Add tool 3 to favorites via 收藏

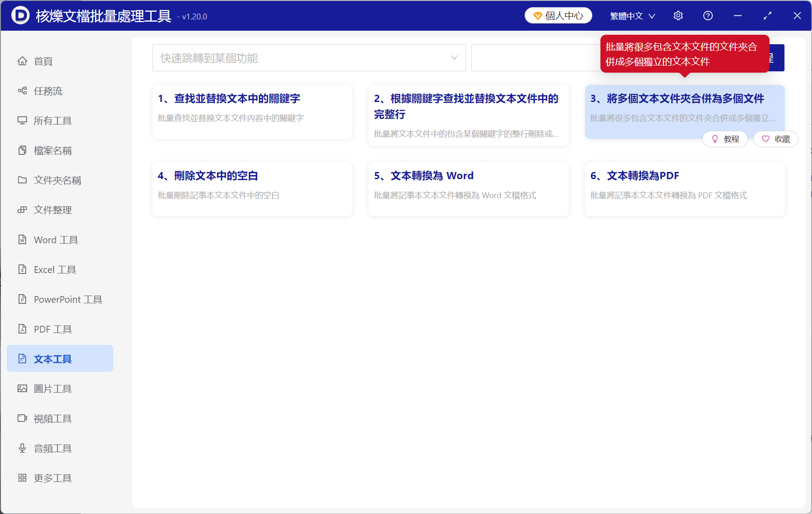click(x=775, y=139)
